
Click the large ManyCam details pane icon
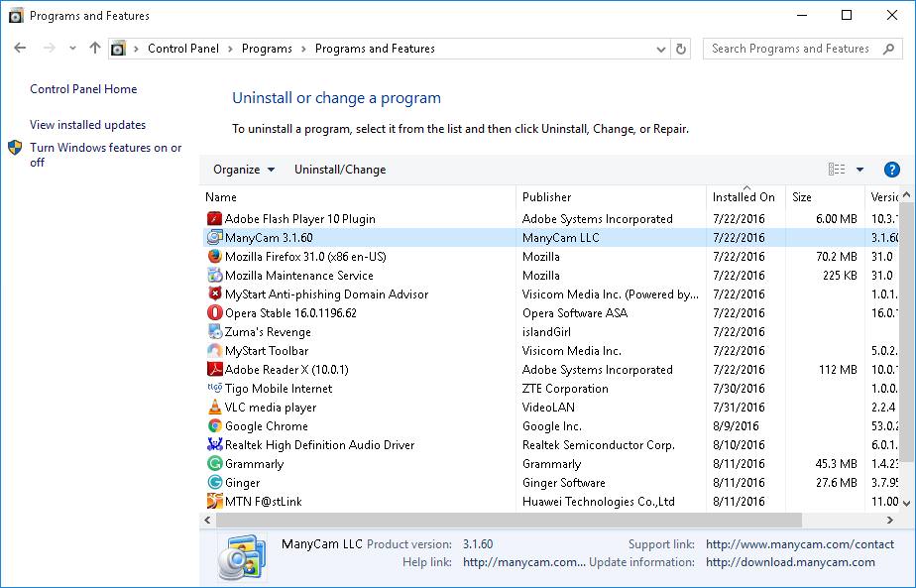click(x=242, y=557)
